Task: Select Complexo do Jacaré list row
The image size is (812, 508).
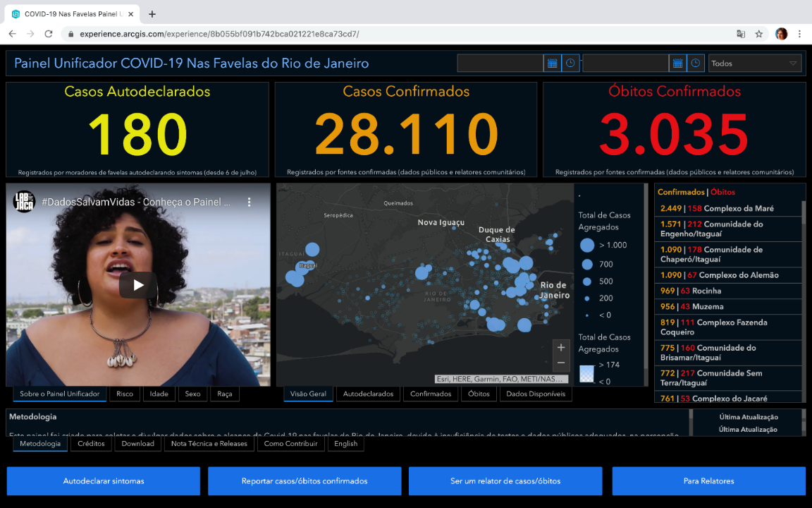Action: coord(728,398)
